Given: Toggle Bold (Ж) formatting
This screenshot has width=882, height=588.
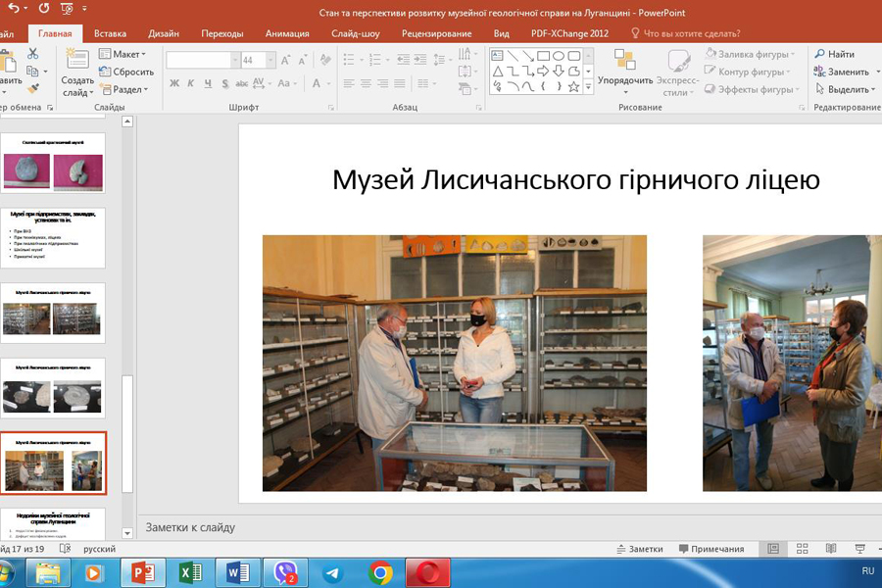Looking at the screenshot, I should click(x=174, y=84).
